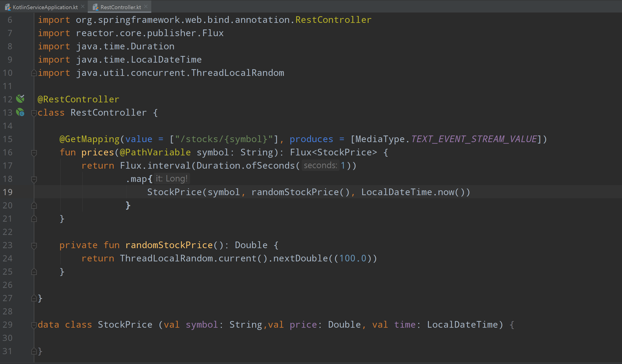This screenshot has height=364, width=622.
Task: Collapse the import block fold marker
Action: click(x=34, y=73)
